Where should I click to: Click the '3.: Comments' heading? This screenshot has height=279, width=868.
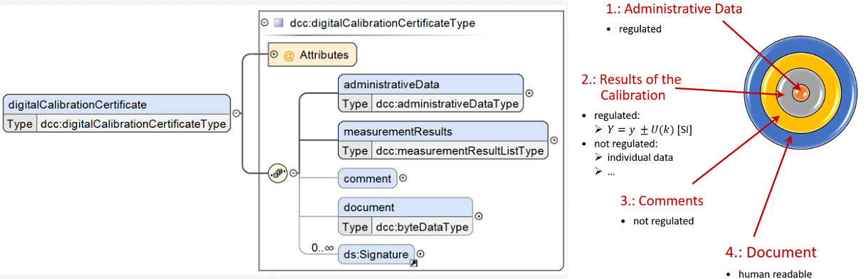662,201
